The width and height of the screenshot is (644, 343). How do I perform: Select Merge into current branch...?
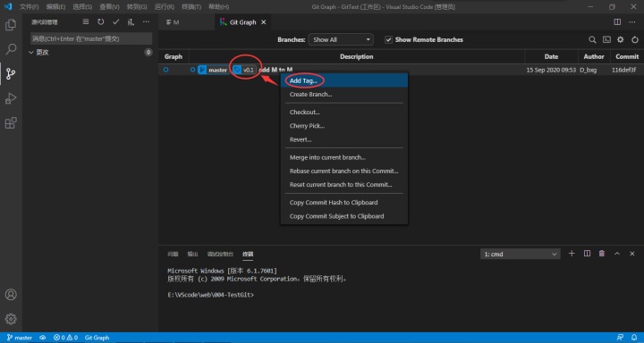[x=344, y=157]
